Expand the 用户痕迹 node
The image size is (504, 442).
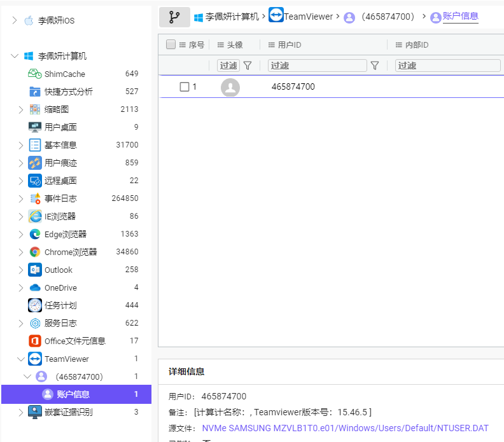[21, 163]
